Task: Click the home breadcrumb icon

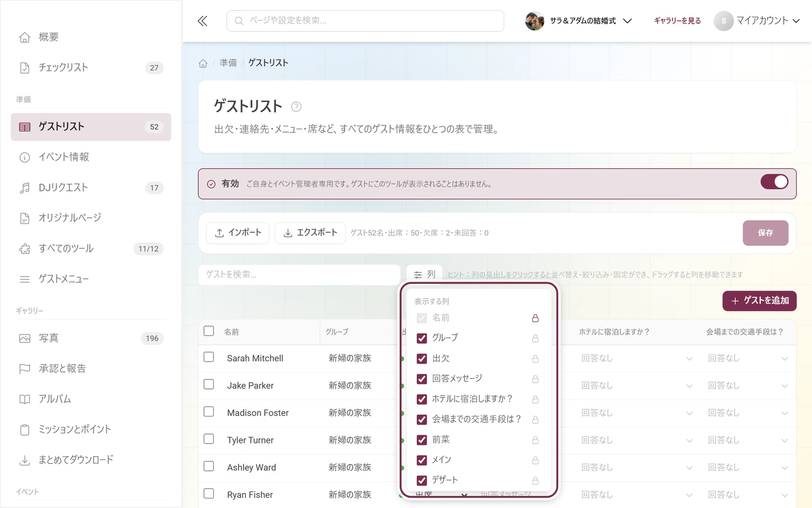Action: [203, 63]
